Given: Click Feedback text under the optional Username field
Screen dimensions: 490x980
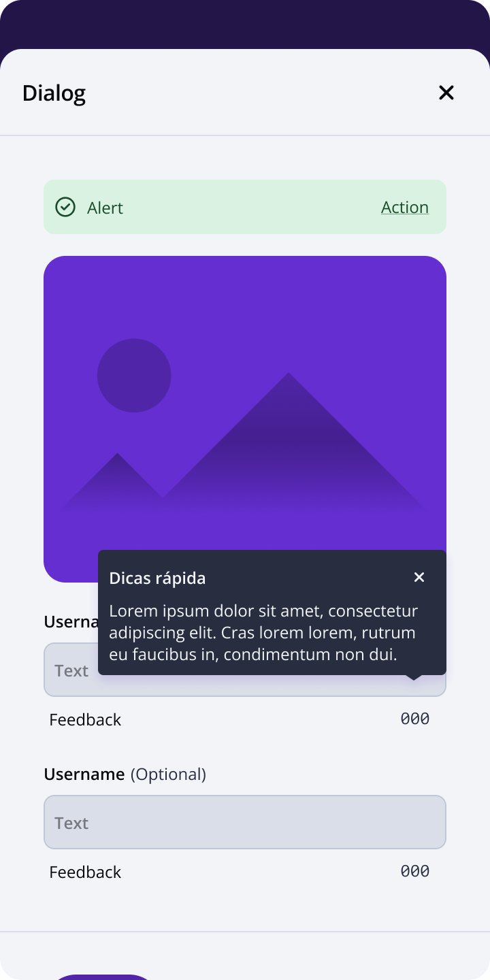Looking at the screenshot, I should (x=85, y=872).
